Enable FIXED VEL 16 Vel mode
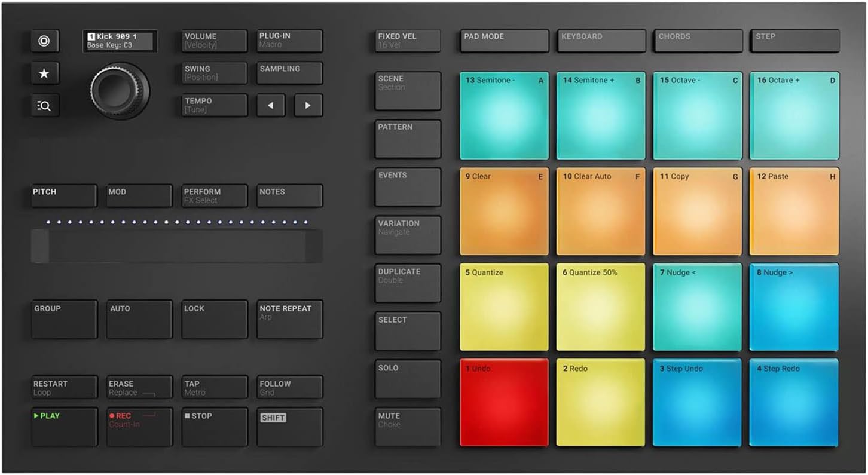The image size is (868, 475). (x=407, y=41)
